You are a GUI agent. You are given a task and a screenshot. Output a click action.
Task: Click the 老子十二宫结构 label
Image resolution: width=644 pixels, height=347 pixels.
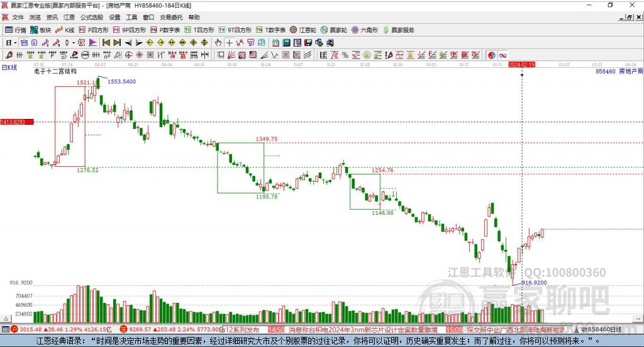[55, 71]
